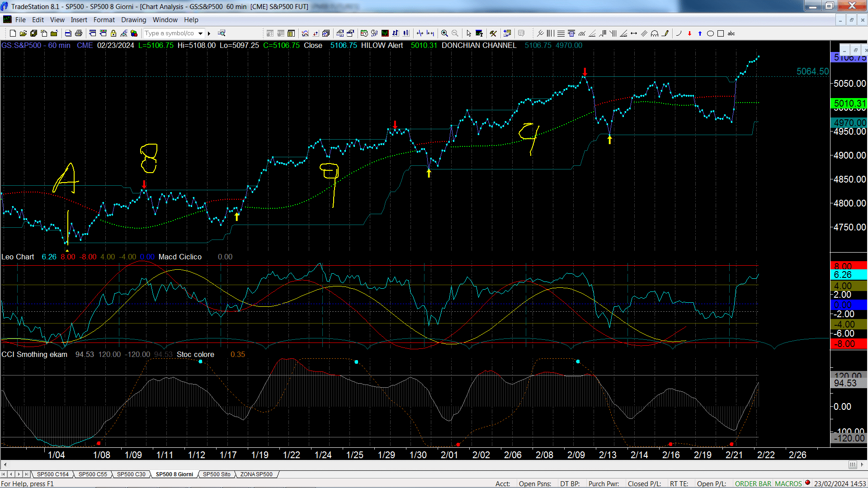868x488 pixels.
Task: Increase bar spacing icon
Action: coord(430,33)
